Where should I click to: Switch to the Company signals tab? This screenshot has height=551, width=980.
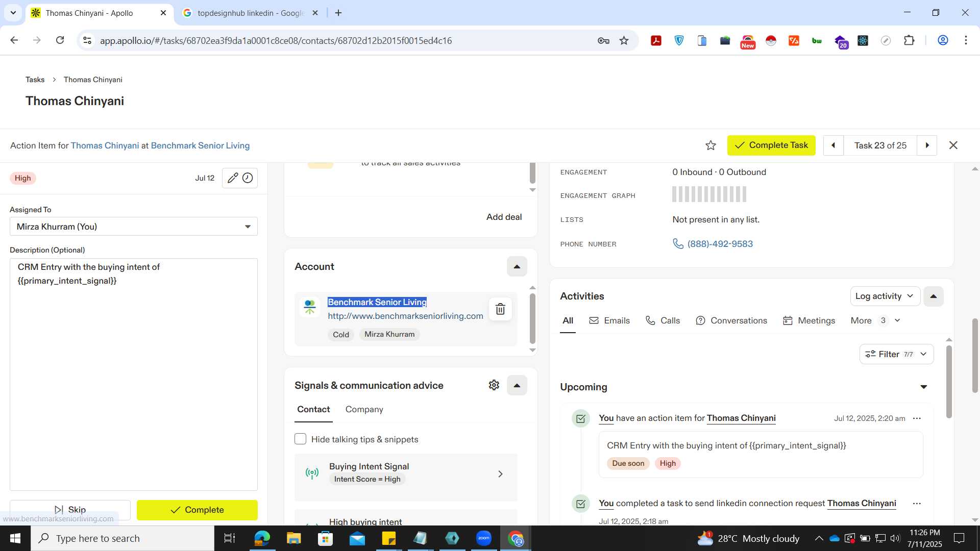pyautogui.click(x=364, y=409)
